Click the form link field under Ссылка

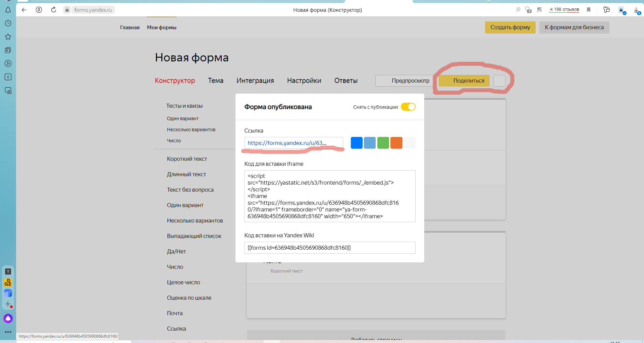coord(293,143)
